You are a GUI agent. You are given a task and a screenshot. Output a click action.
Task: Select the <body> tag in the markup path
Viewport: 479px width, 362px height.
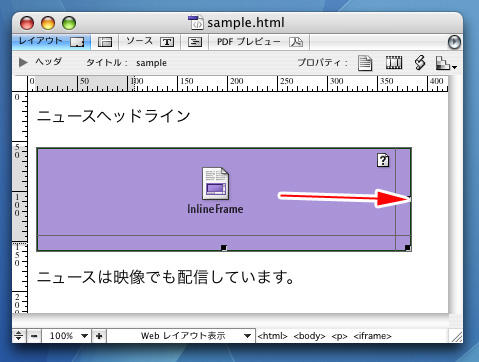pos(309,336)
